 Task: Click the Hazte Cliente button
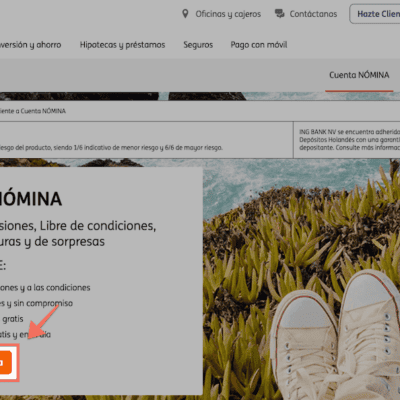tap(375, 14)
